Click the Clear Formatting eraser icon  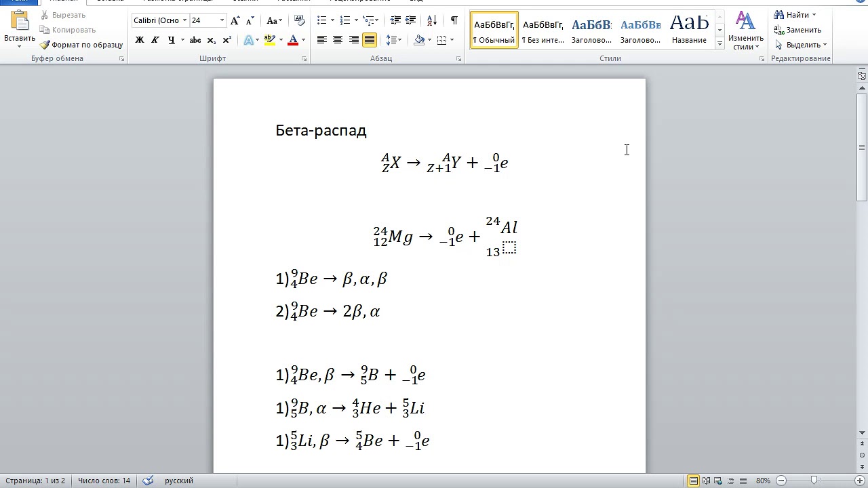pos(298,20)
